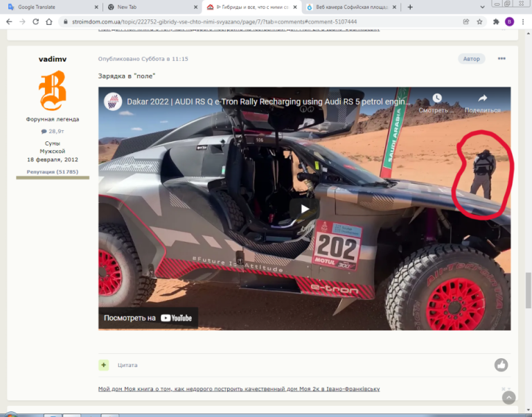The image size is (532, 417).
Task: Click the Форумная легенда rank label
Action: click(53, 119)
